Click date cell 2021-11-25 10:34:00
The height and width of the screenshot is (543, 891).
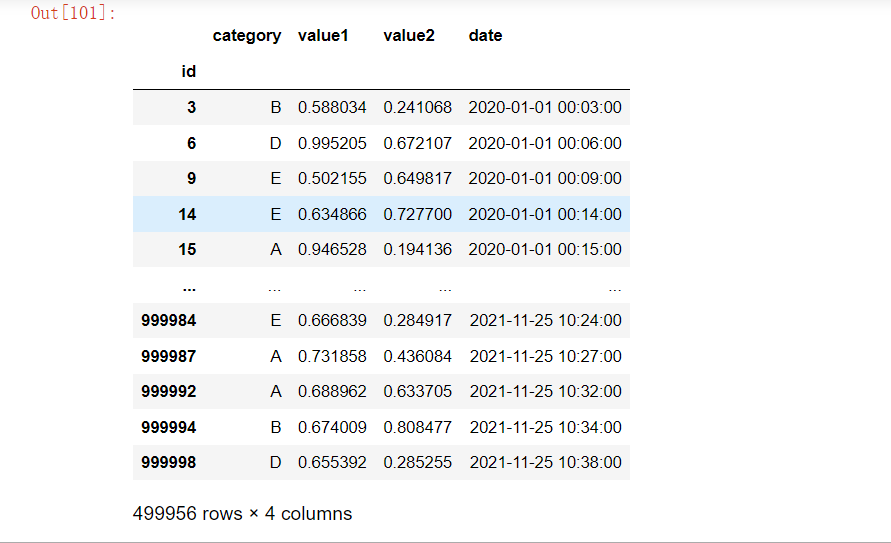pos(546,427)
